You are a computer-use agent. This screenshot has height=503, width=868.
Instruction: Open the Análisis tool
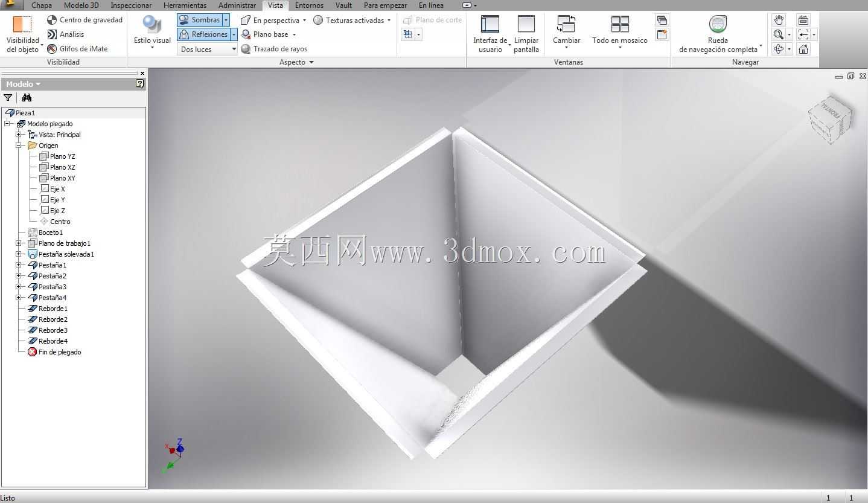[66, 34]
